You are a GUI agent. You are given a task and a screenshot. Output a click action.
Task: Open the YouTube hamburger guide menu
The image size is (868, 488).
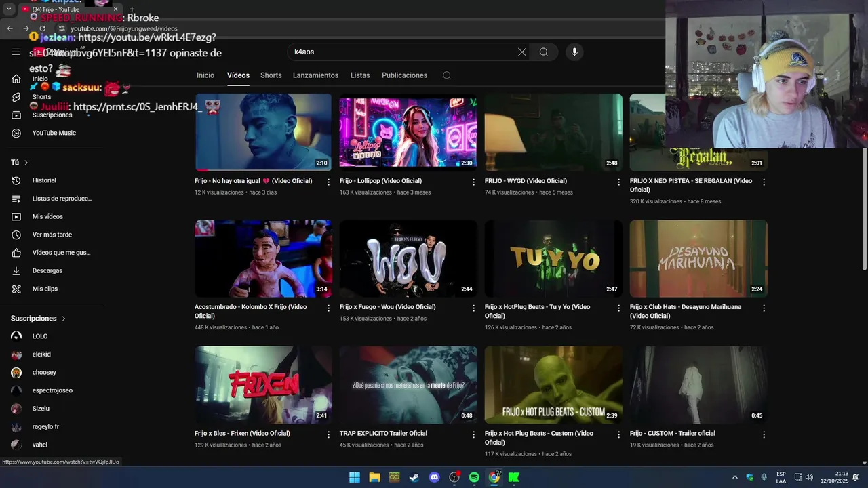pos(16,52)
